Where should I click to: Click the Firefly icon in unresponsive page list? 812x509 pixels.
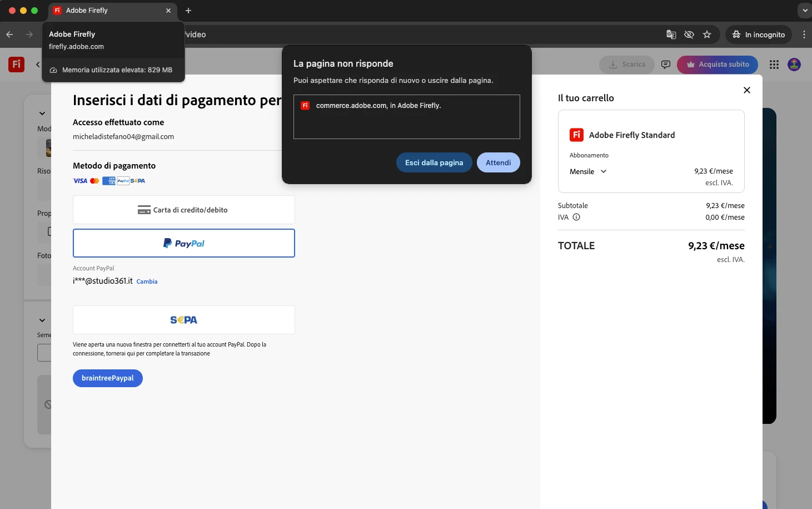coord(305,106)
